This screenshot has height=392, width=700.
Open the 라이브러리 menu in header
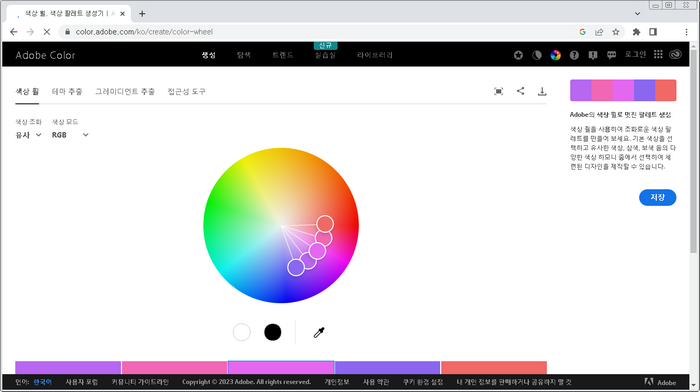[x=375, y=55]
